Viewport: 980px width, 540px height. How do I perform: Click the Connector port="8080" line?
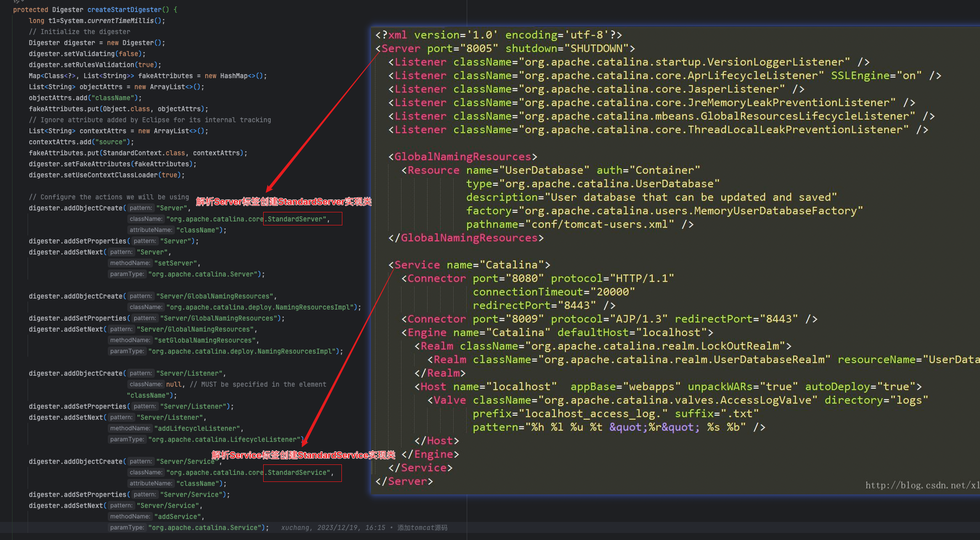(538, 278)
